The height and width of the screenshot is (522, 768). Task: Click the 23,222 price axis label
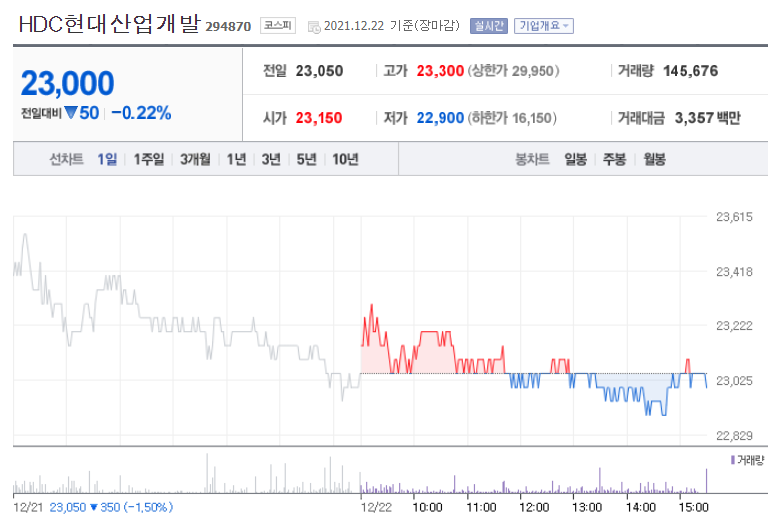(x=734, y=326)
